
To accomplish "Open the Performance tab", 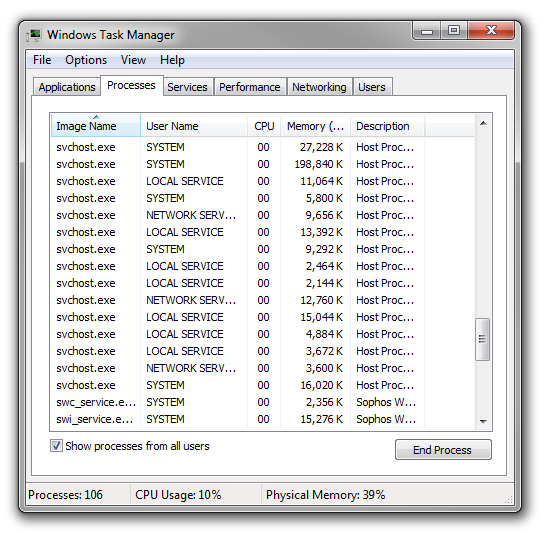I will (250, 87).
